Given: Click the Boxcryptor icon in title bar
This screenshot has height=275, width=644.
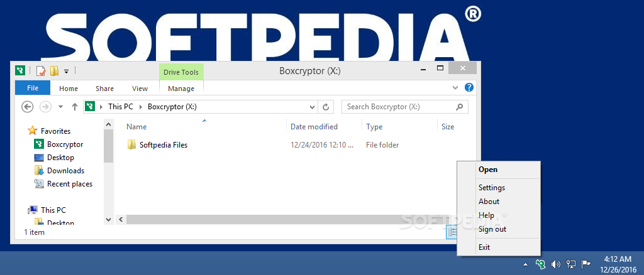Looking at the screenshot, I should pyautogui.click(x=20, y=70).
